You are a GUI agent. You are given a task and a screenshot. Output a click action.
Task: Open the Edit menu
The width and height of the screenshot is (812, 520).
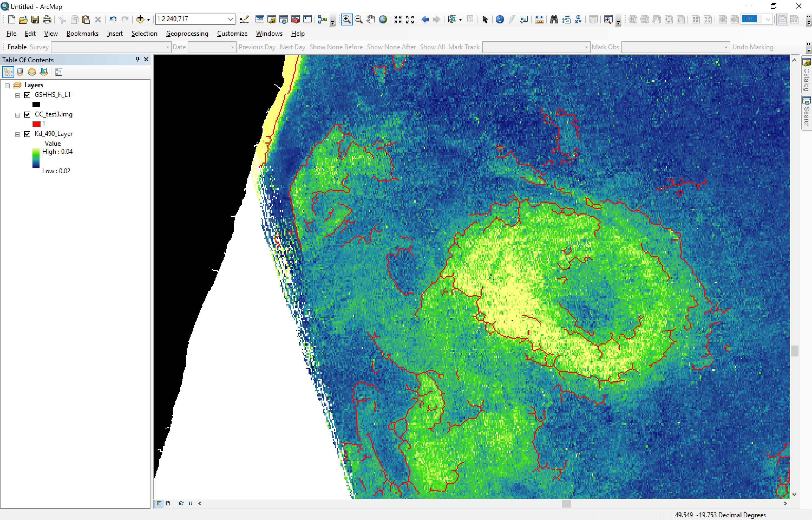coord(30,33)
